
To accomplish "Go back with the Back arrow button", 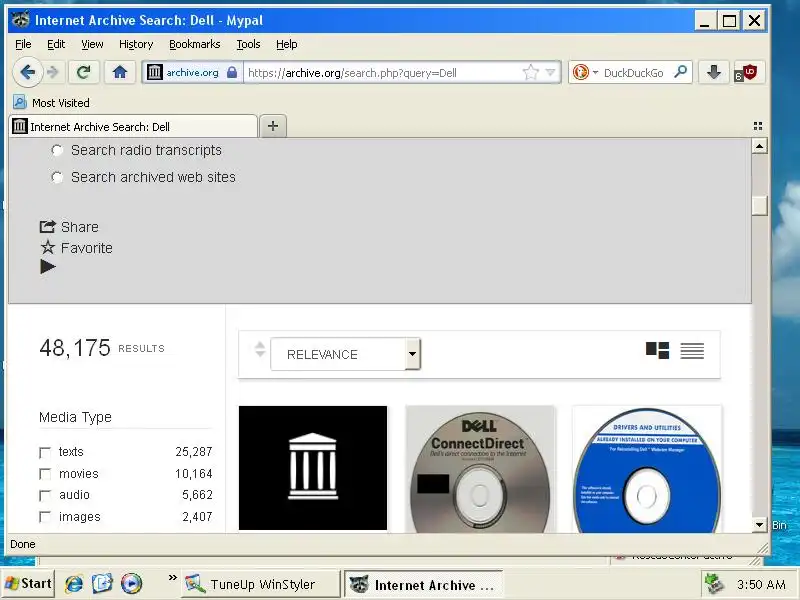I will [x=28, y=72].
